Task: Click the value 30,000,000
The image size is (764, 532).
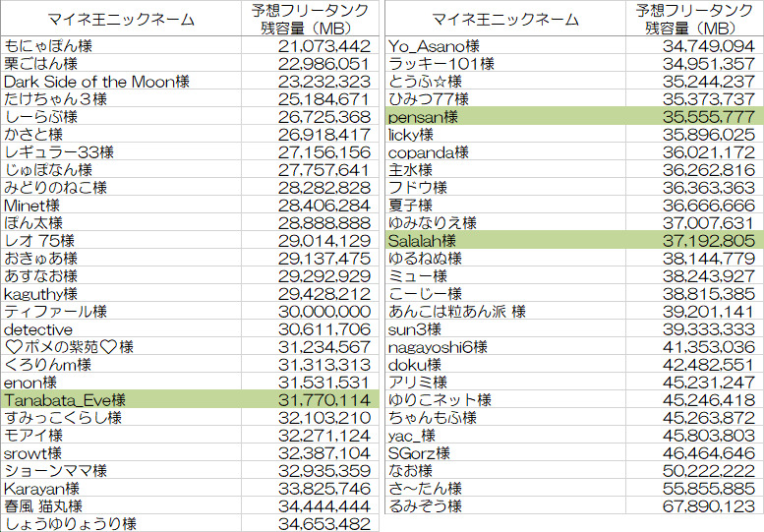Action: coord(324,312)
